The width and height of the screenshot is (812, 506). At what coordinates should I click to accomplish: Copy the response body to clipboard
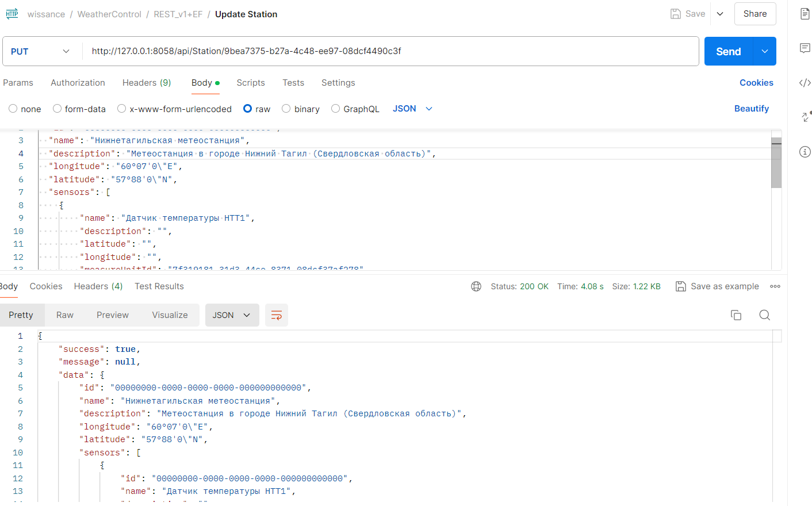[736, 315]
